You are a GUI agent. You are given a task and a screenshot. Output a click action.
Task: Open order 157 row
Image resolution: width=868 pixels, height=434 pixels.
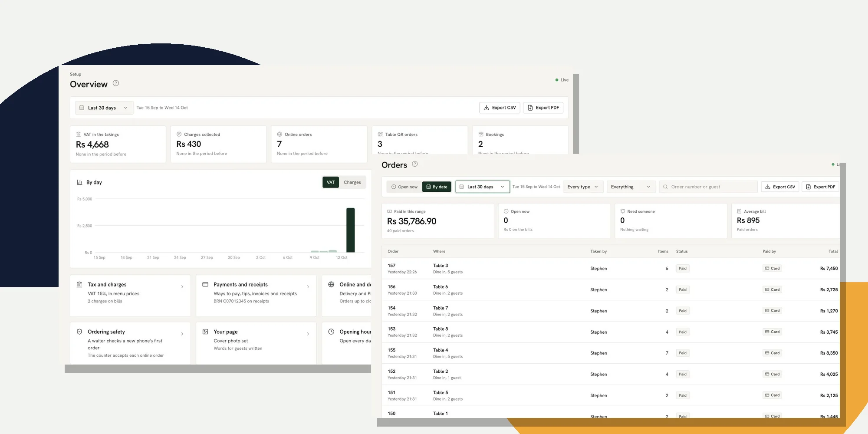click(611, 269)
